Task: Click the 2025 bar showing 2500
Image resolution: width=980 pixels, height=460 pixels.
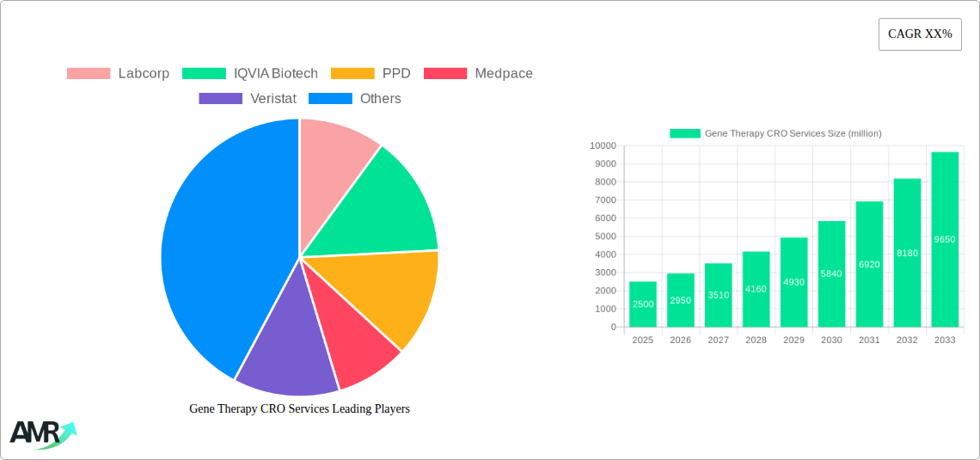Action: click(x=642, y=304)
